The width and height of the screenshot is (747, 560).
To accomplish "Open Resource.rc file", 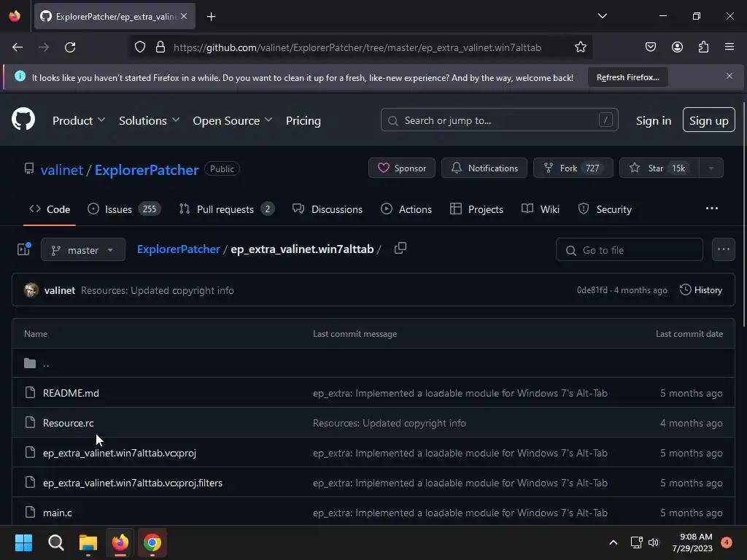I will click(68, 423).
